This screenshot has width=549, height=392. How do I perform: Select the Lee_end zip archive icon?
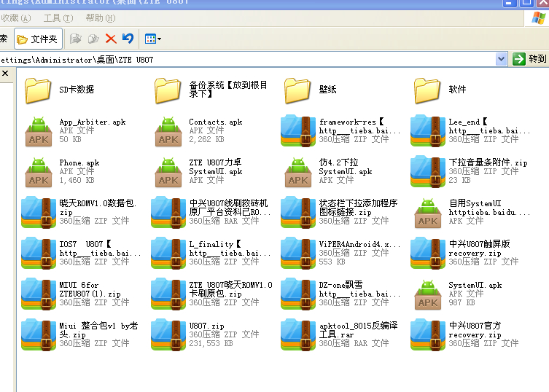428,131
